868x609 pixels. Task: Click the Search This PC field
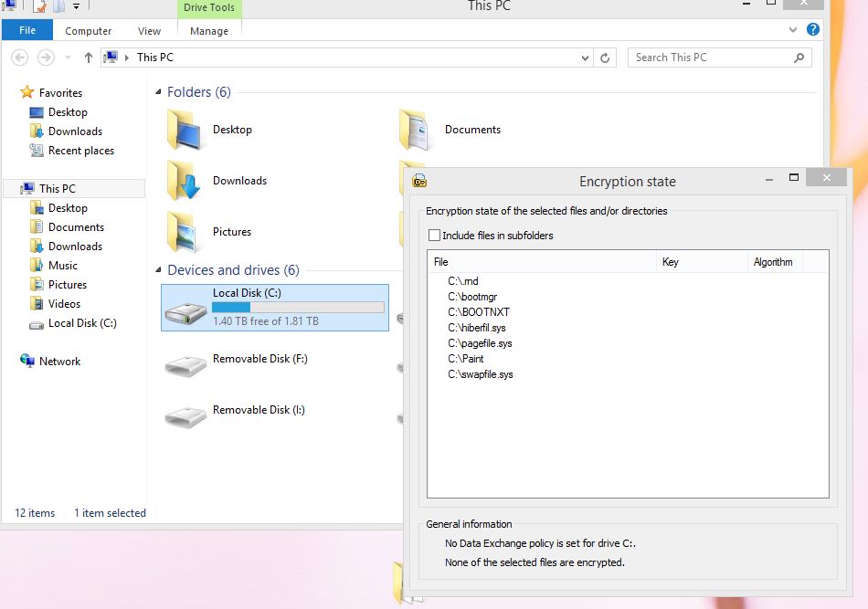[708, 58]
